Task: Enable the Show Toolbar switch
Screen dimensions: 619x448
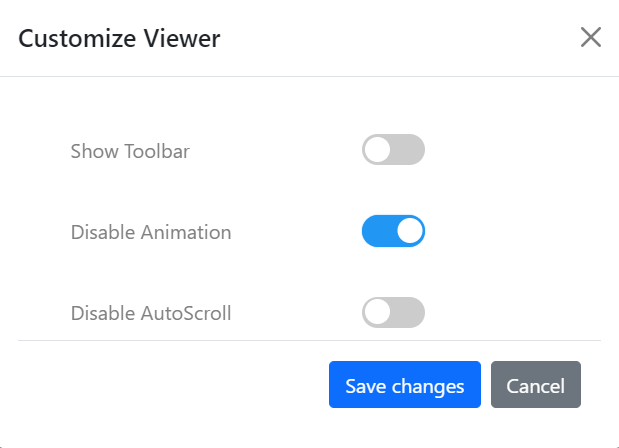Action: click(393, 151)
